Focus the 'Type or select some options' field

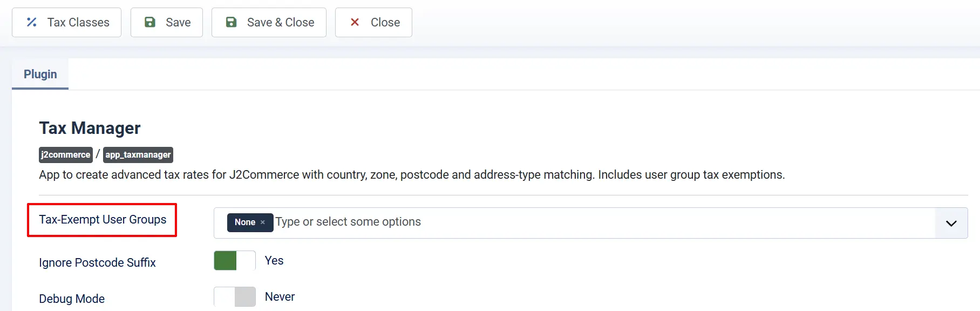click(x=604, y=222)
